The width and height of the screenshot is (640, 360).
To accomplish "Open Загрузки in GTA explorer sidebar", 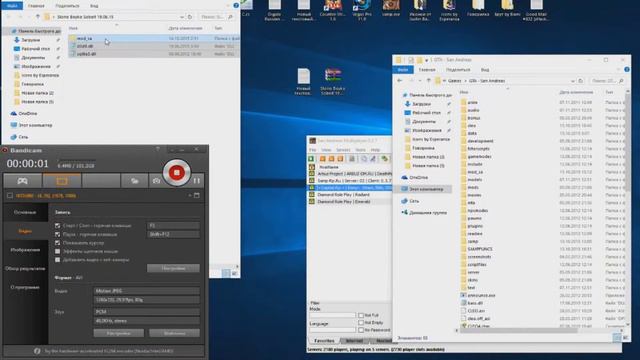I will [x=421, y=104].
